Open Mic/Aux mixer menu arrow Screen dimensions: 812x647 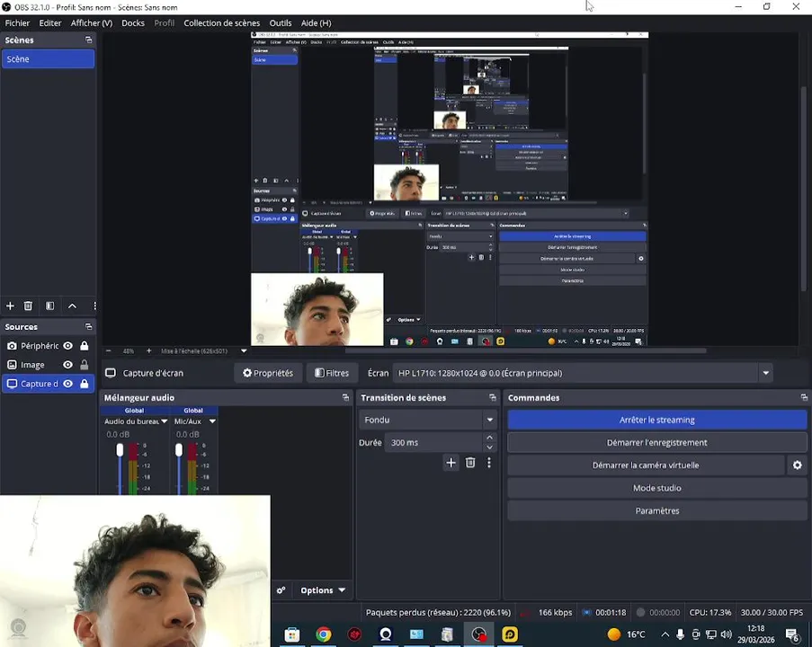212,421
